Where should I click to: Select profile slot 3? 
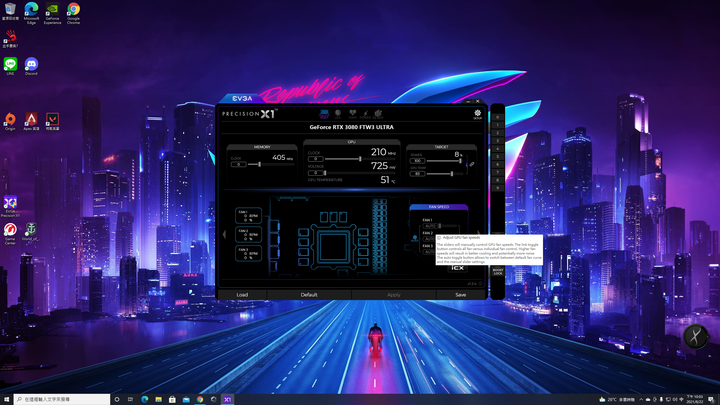[497, 141]
